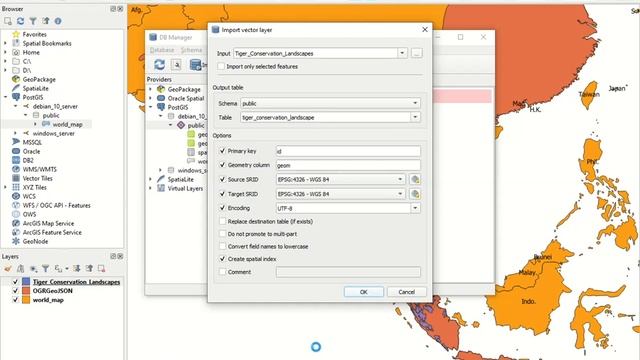Select the XYZ Tiles item in Browser

coord(34,187)
